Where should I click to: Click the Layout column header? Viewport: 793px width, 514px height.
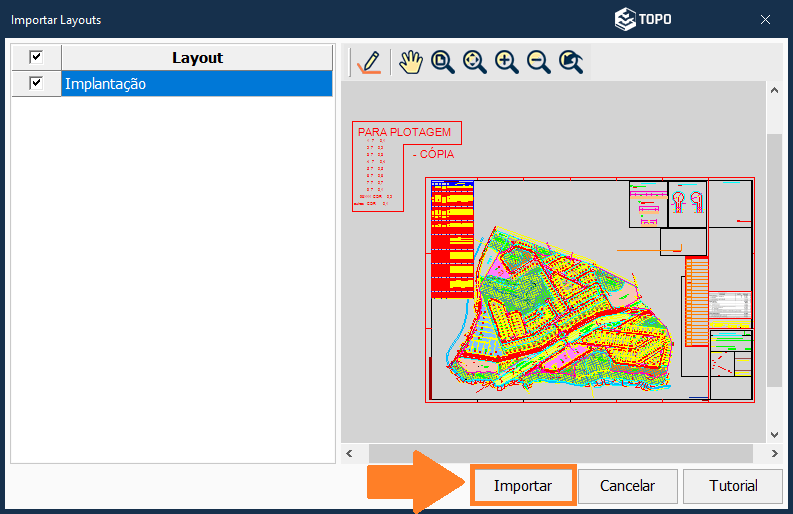tap(197, 58)
